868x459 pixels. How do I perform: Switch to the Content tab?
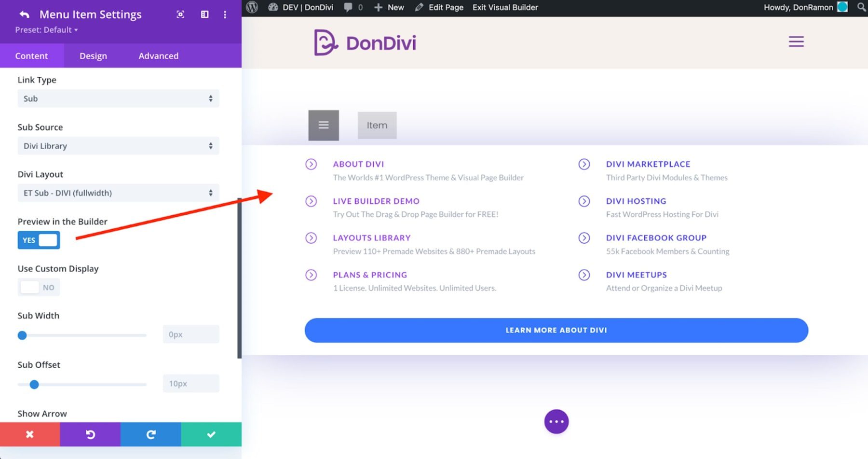click(x=31, y=56)
